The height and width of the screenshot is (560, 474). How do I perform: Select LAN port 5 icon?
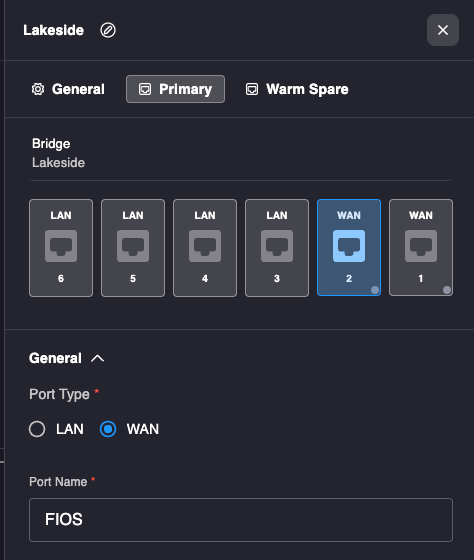tap(133, 246)
